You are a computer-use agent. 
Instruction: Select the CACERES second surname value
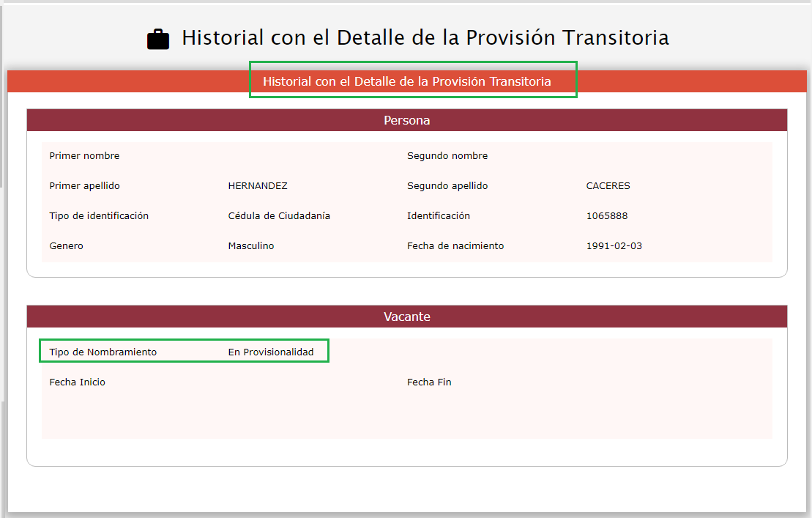608,186
